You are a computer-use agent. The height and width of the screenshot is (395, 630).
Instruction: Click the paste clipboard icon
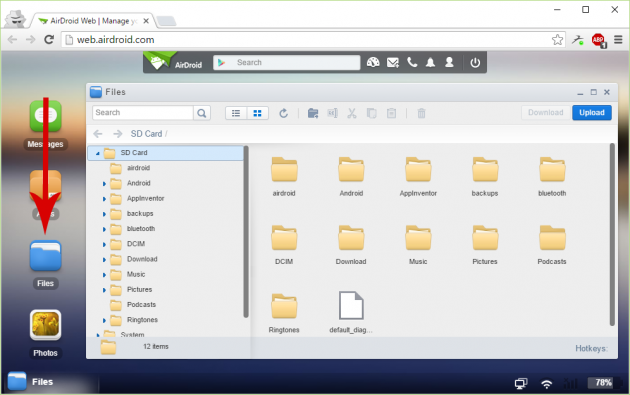(x=391, y=113)
